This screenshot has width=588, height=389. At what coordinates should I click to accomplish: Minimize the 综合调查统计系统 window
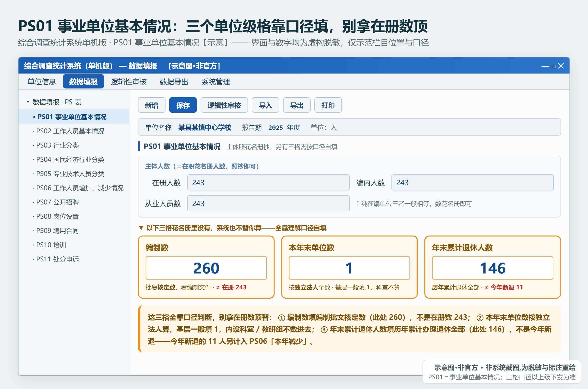(545, 66)
